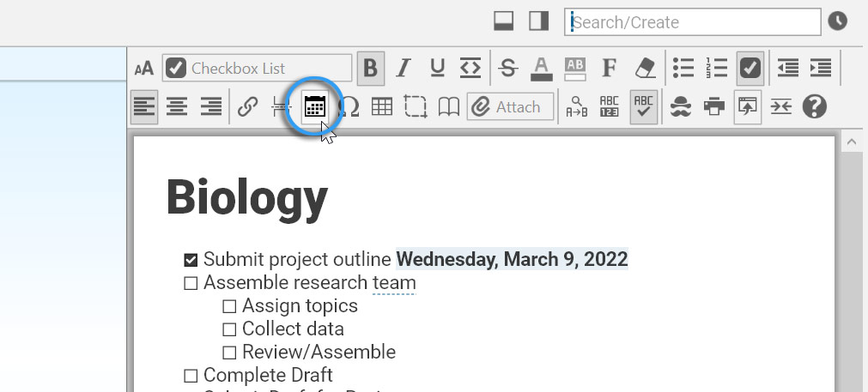Check the Assemble research team checkbox
The height and width of the screenshot is (392, 868).
[x=191, y=283]
